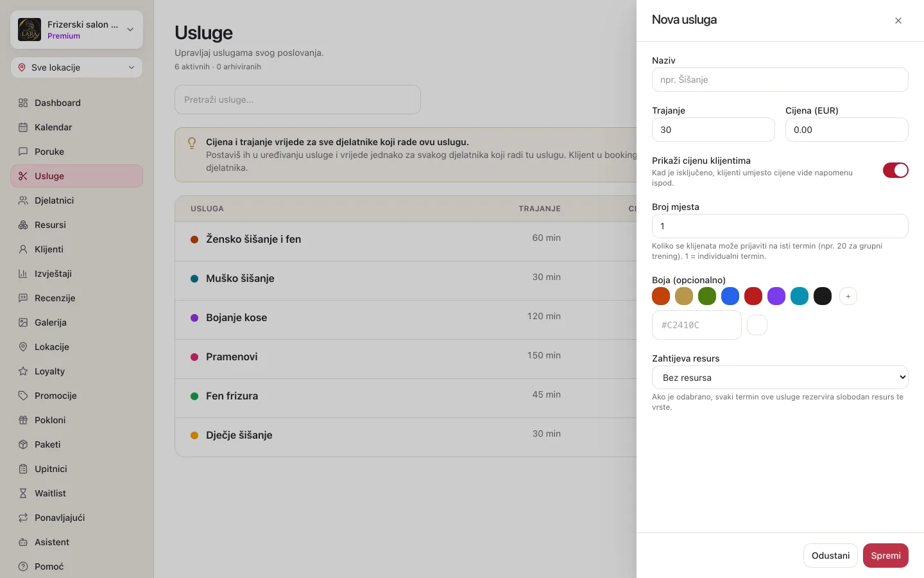The width and height of the screenshot is (924, 578).
Task: Expand the Zahtijeva resurs dropdown
Action: click(x=780, y=378)
